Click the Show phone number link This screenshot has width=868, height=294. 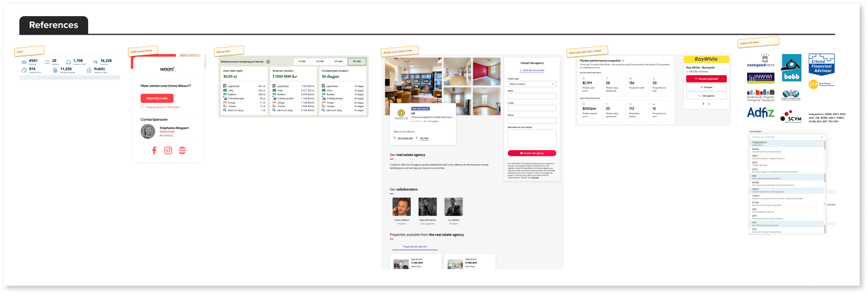532,70
